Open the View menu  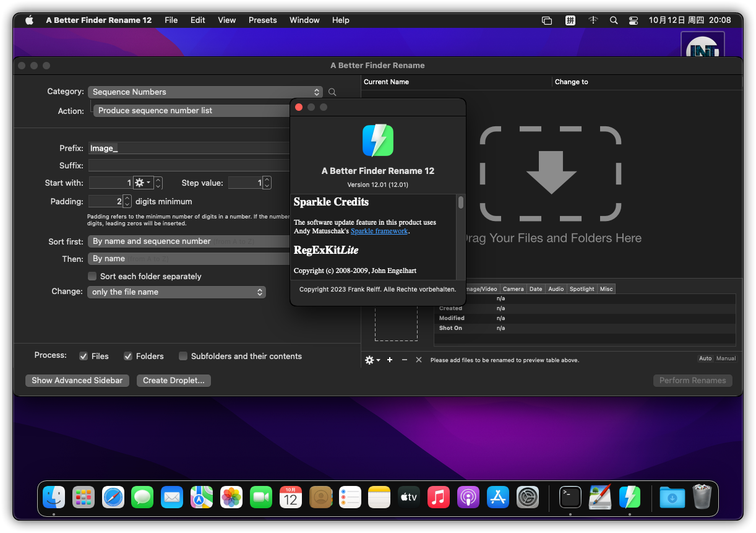[x=227, y=20]
